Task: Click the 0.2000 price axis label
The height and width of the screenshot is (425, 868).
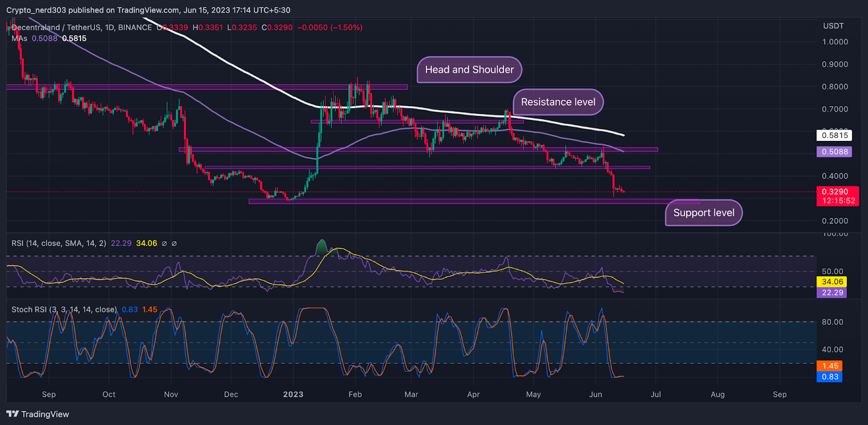Action: pos(835,221)
